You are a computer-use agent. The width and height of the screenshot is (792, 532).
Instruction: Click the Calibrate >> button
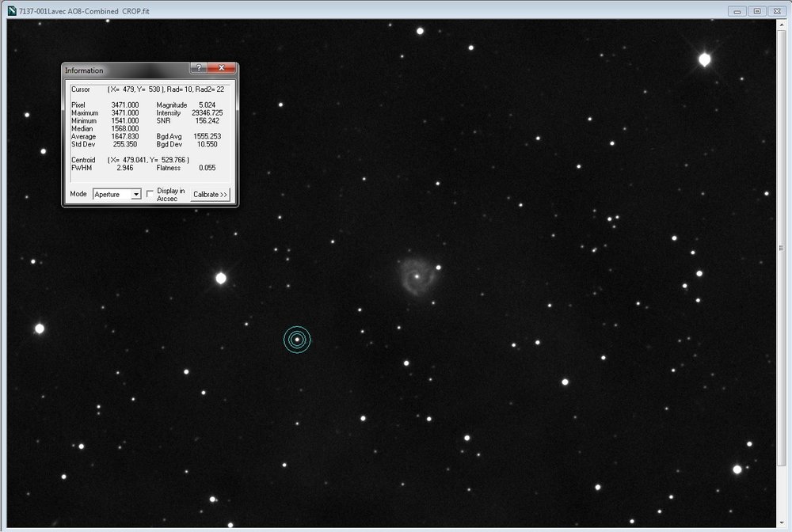pos(210,194)
